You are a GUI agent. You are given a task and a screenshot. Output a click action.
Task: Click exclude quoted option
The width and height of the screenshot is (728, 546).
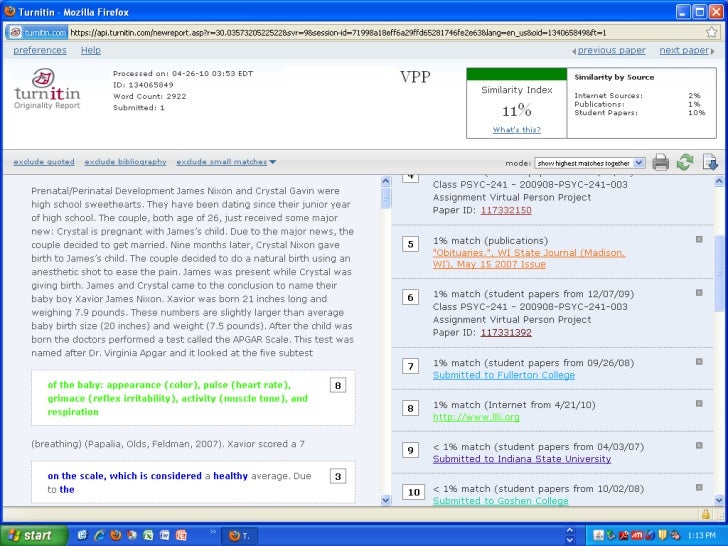(44, 162)
